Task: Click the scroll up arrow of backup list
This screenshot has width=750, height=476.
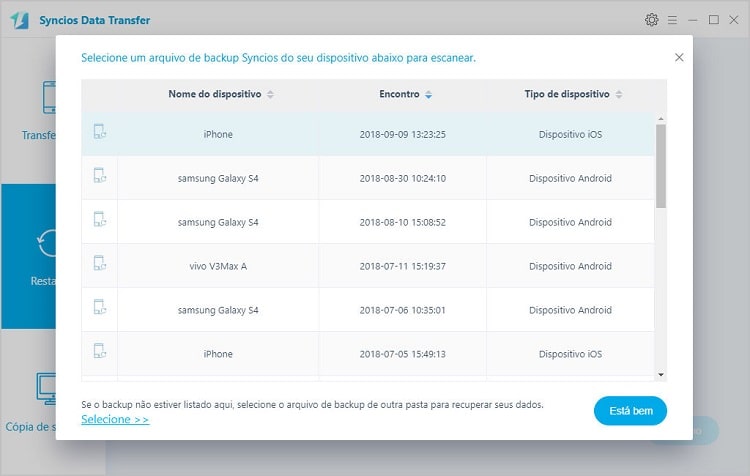Action: [x=661, y=119]
